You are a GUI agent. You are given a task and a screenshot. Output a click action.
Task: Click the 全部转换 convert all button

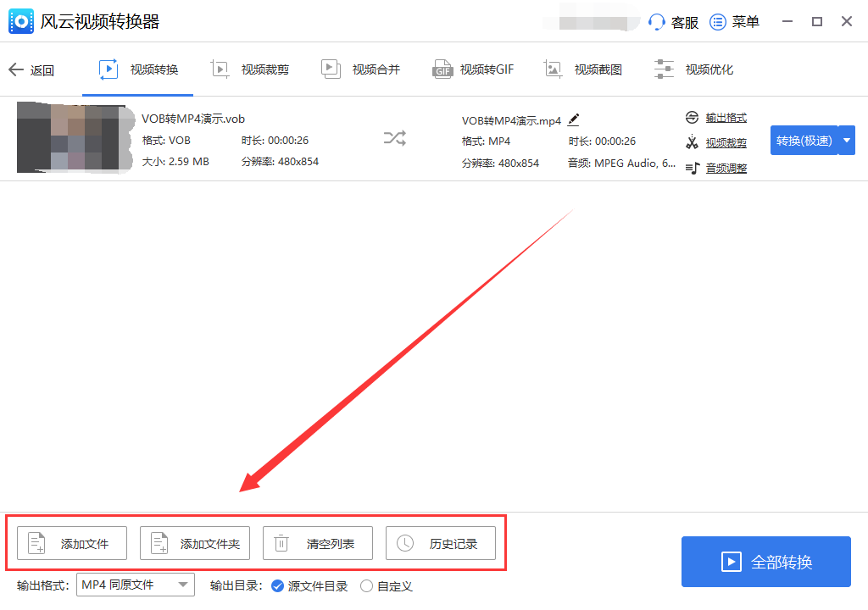click(765, 562)
